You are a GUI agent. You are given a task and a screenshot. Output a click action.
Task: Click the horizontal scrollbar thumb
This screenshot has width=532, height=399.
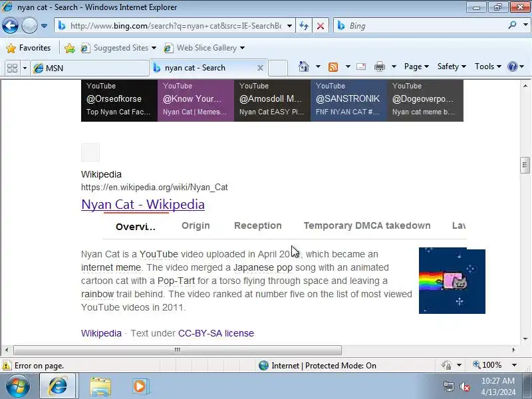pyautogui.click(x=177, y=350)
